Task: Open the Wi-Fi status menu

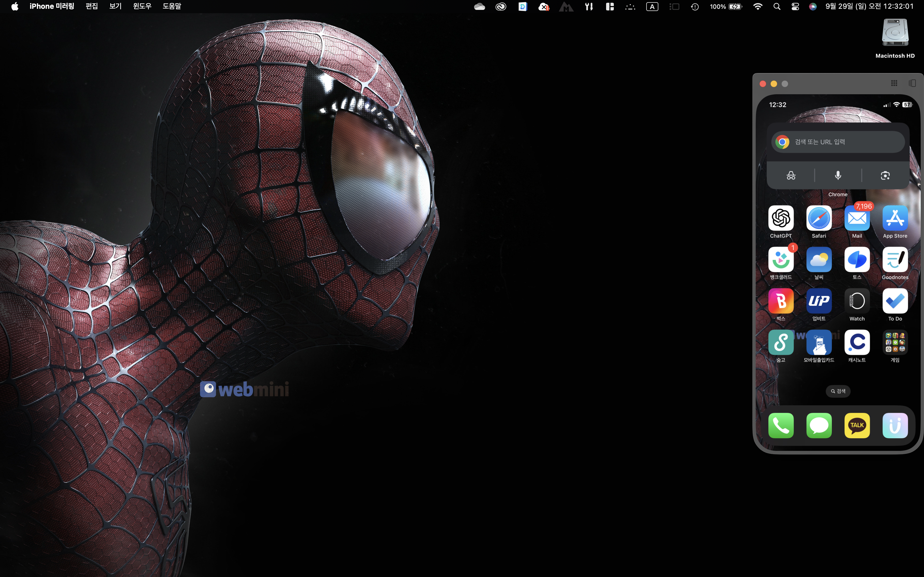Action: click(x=758, y=7)
